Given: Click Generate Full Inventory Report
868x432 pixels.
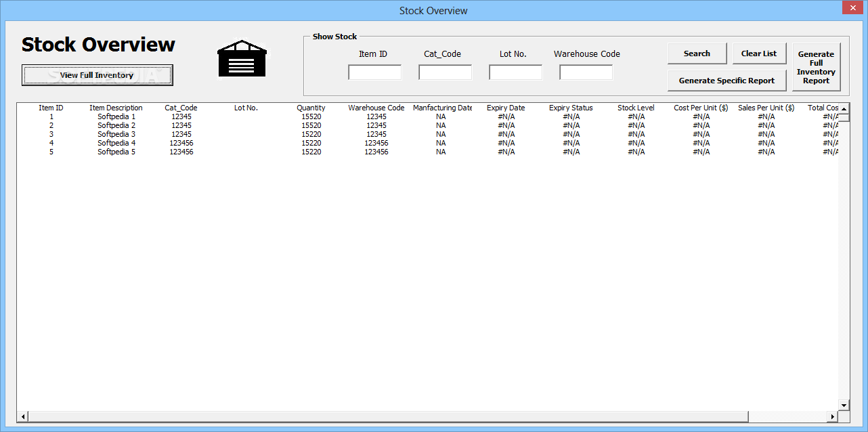Looking at the screenshot, I should pos(816,66).
